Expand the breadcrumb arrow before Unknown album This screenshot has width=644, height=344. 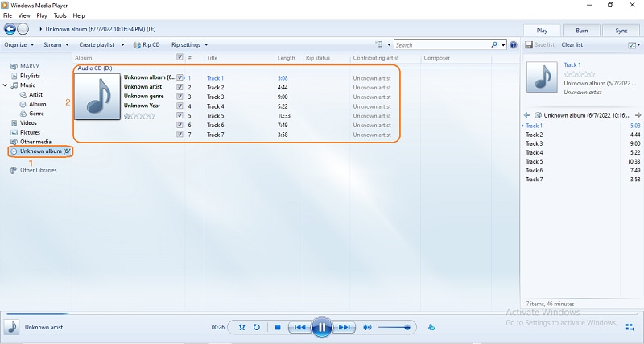click(x=41, y=29)
